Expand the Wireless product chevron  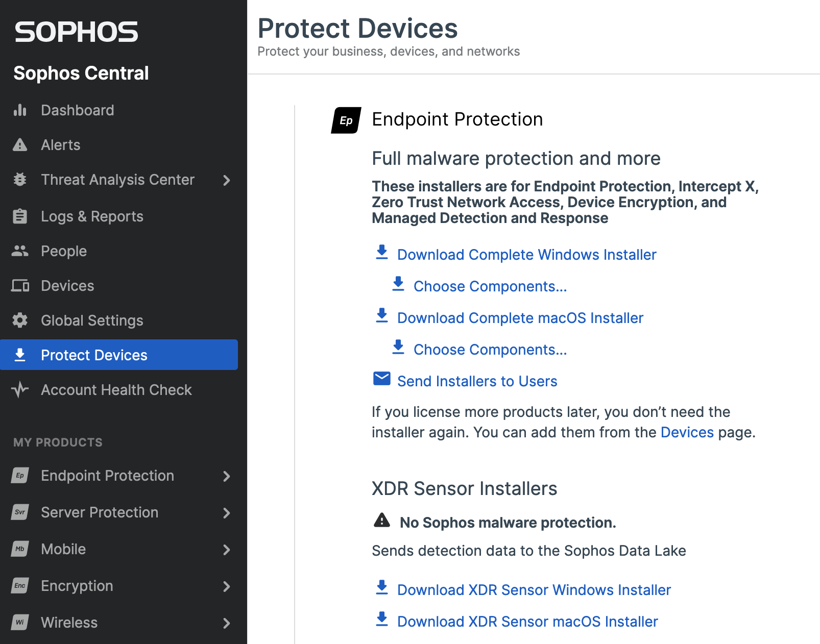(x=227, y=623)
